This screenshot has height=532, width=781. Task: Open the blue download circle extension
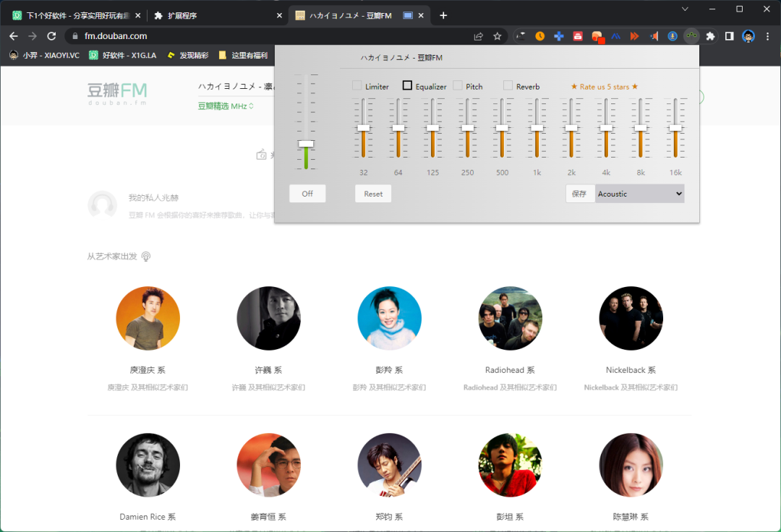pyautogui.click(x=673, y=36)
